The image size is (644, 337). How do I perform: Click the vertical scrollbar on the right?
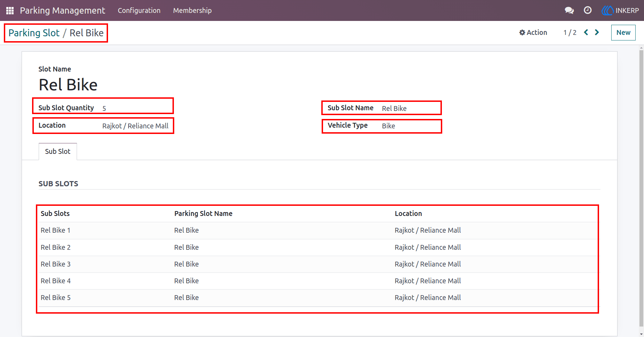coord(641,188)
